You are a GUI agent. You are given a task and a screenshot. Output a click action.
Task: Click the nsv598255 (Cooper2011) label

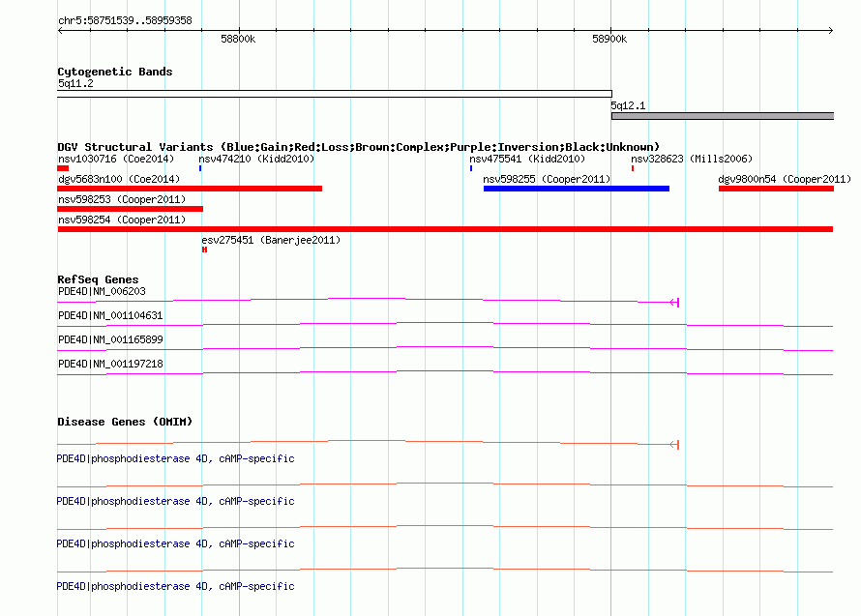point(547,179)
